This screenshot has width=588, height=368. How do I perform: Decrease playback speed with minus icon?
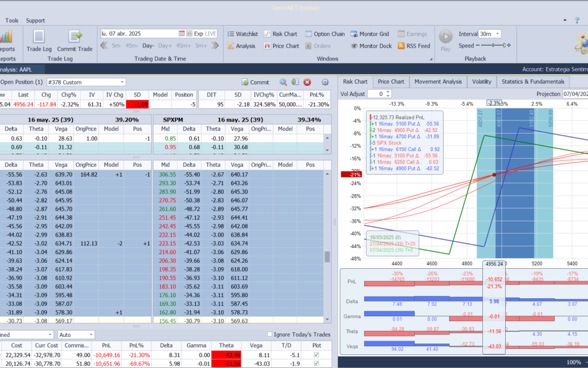[x=477, y=45]
